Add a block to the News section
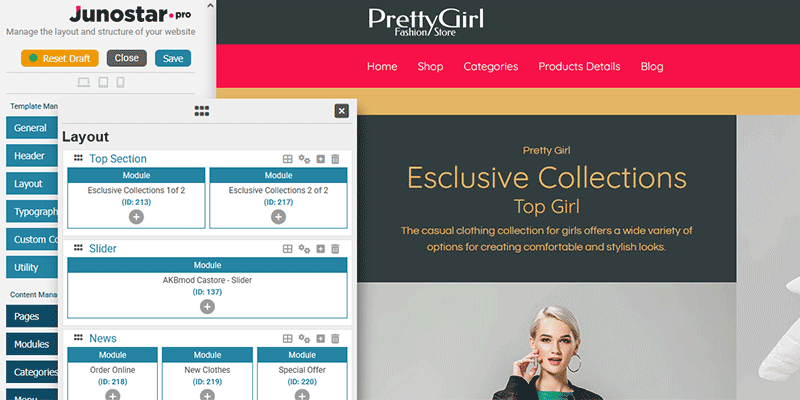This screenshot has height=400, width=800. point(320,339)
